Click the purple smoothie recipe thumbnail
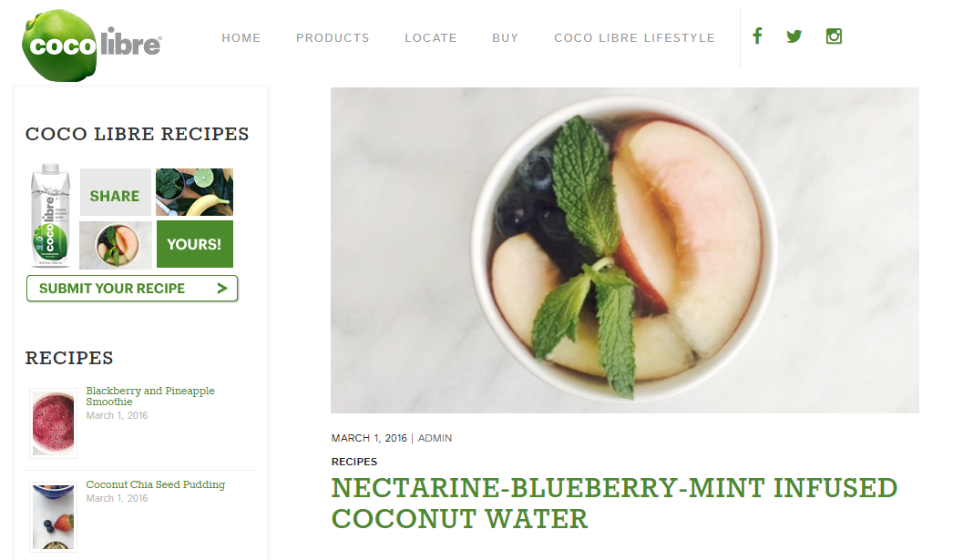 pyautogui.click(x=54, y=423)
